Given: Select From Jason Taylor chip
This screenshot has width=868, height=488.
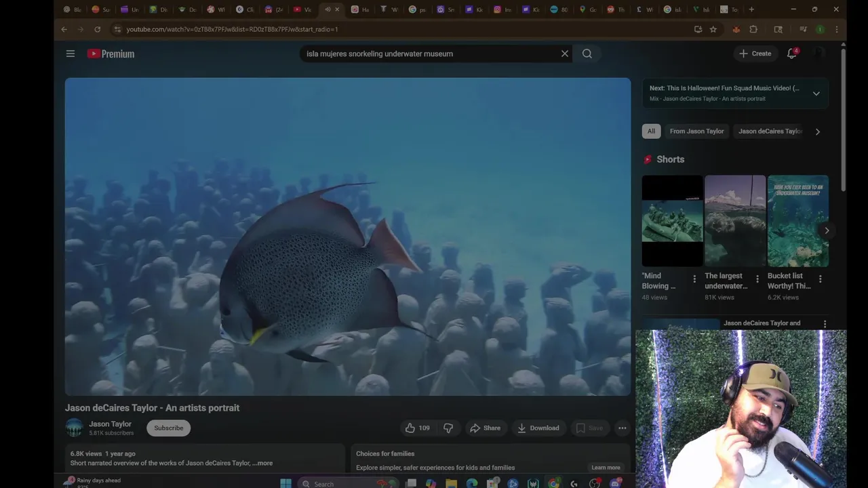Looking at the screenshot, I should click(x=696, y=131).
